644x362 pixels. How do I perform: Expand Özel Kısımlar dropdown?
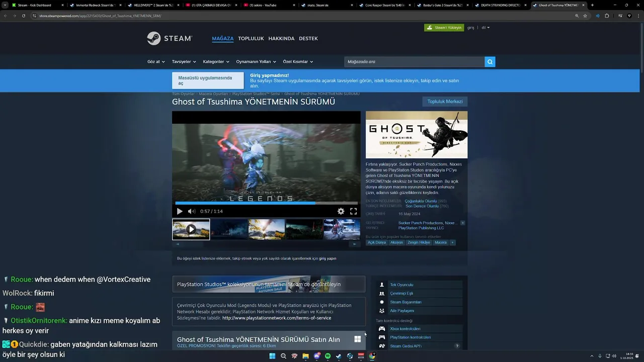coord(298,62)
